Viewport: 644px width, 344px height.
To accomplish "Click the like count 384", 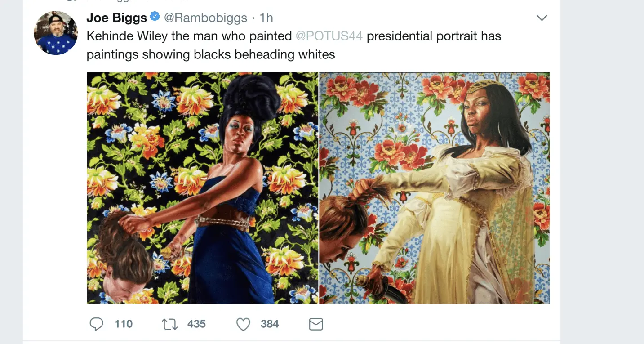I will [x=270, y=324].
